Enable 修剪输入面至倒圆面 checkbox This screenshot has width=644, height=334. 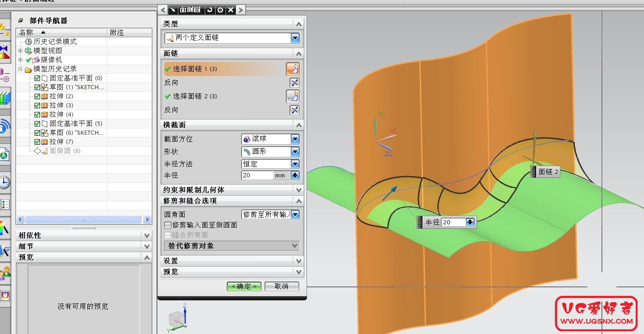168,225
